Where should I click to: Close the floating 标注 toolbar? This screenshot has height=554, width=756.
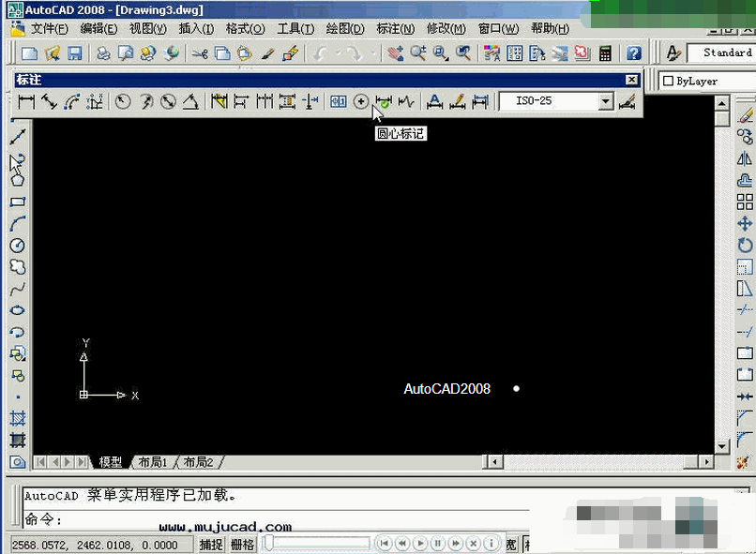pos(630,80)
